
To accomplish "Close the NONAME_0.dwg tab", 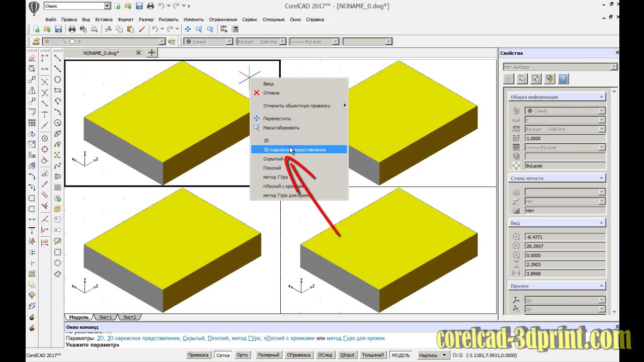I will [138, 53].
